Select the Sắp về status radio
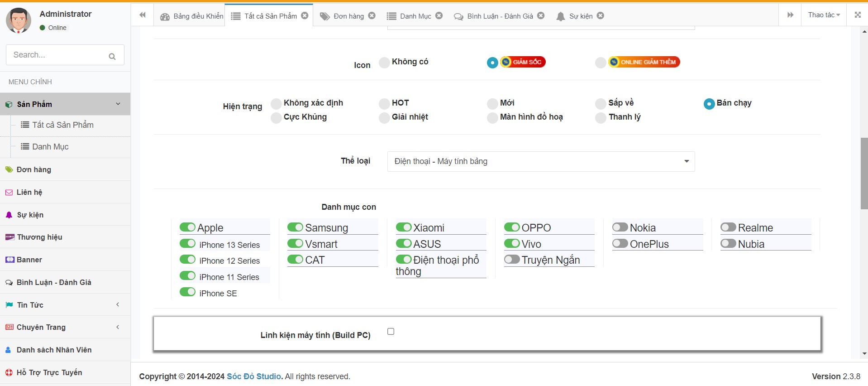 pyautogui.click(x=601, y=104)
